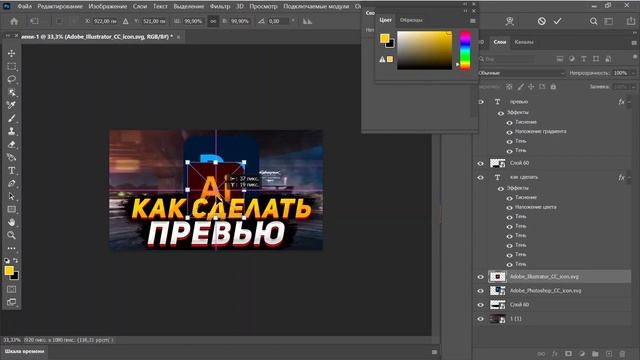Toggle the width-height aspect ratio link
The width and height of the screenshot is (640, 360).
pyautogui.click(x=213, y=21)
